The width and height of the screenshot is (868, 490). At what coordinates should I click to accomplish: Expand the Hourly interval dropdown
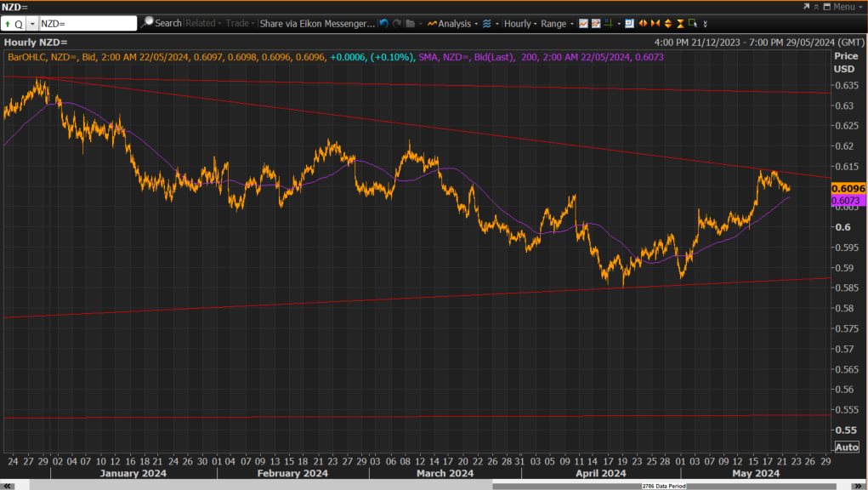tap(520, 23)
